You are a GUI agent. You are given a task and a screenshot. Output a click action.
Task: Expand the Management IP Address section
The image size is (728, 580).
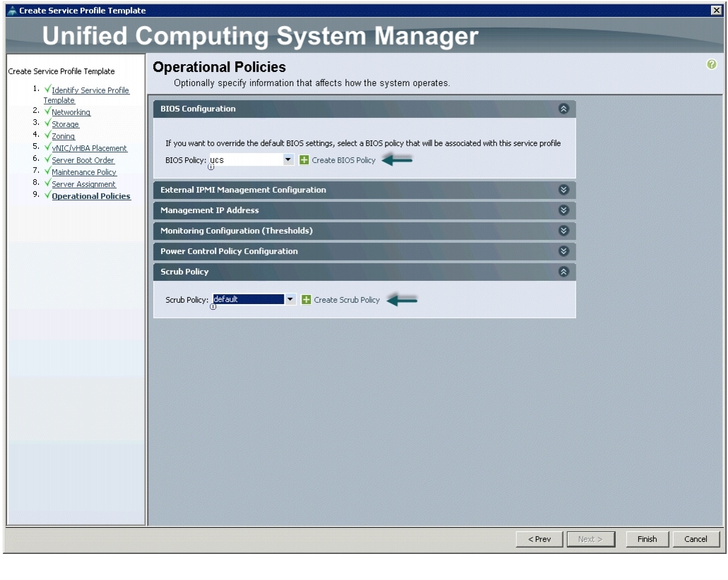[563, 210]
